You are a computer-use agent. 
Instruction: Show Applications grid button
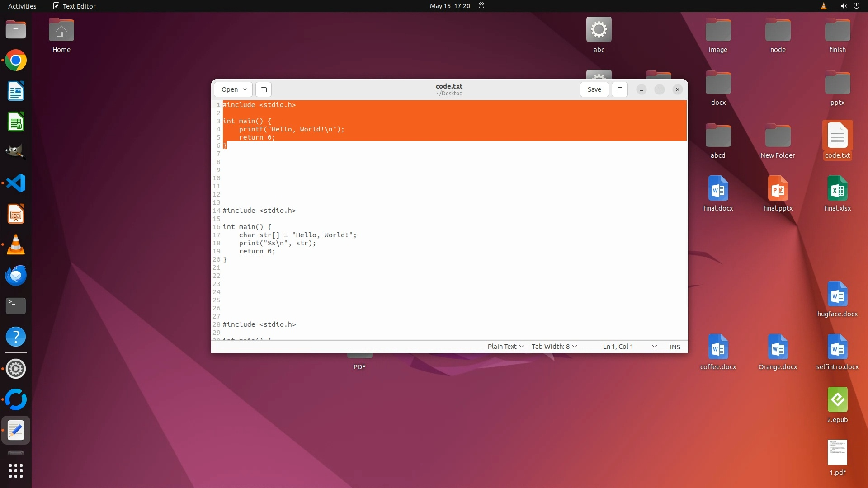16,470
